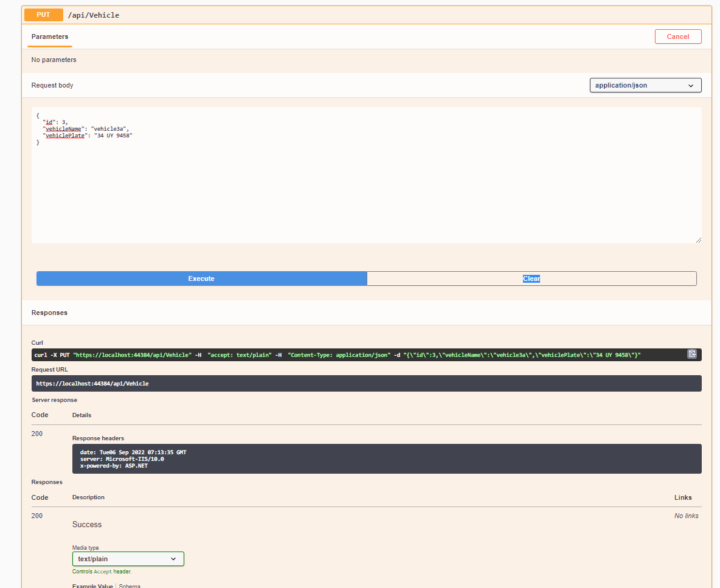Select the Request URL text
720x588 pixels.
click(92, 383)
